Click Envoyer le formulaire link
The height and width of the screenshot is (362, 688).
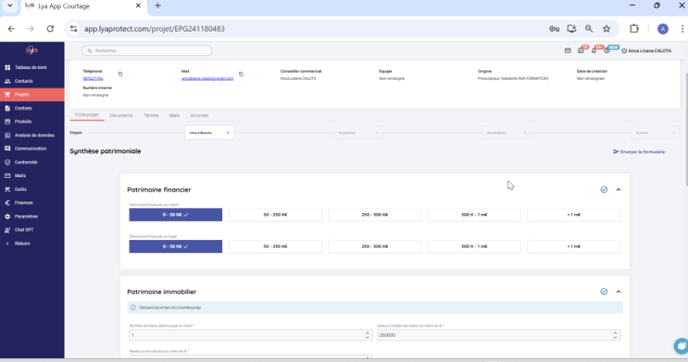click(x=639, y=152)
